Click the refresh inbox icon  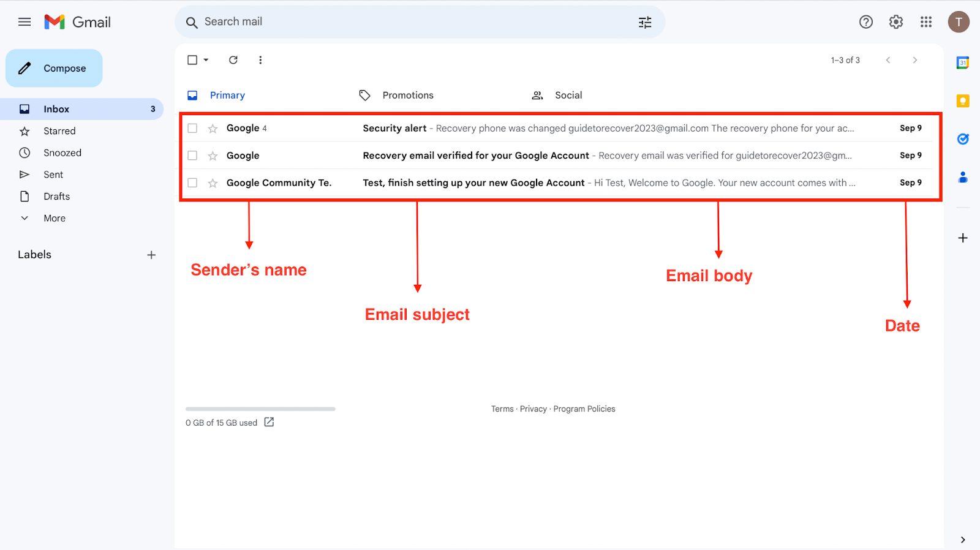coord(233,60)
